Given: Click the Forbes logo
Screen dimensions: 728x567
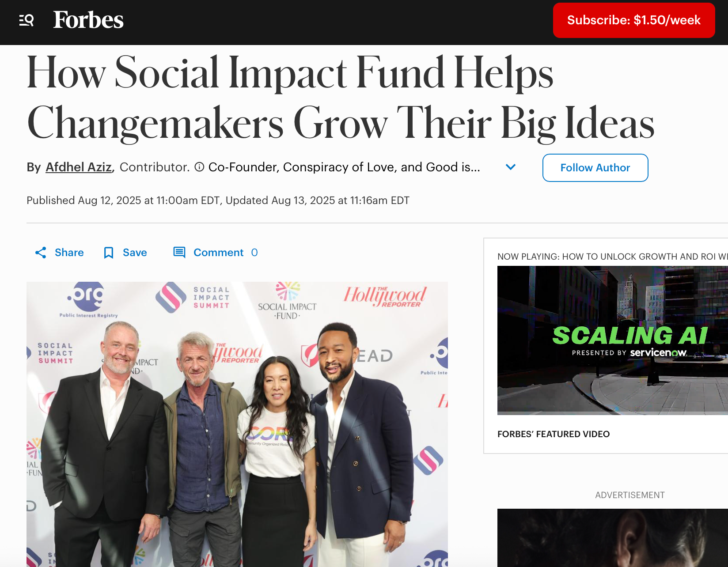Looking at the screenshot, I should [x=88, y=20].
